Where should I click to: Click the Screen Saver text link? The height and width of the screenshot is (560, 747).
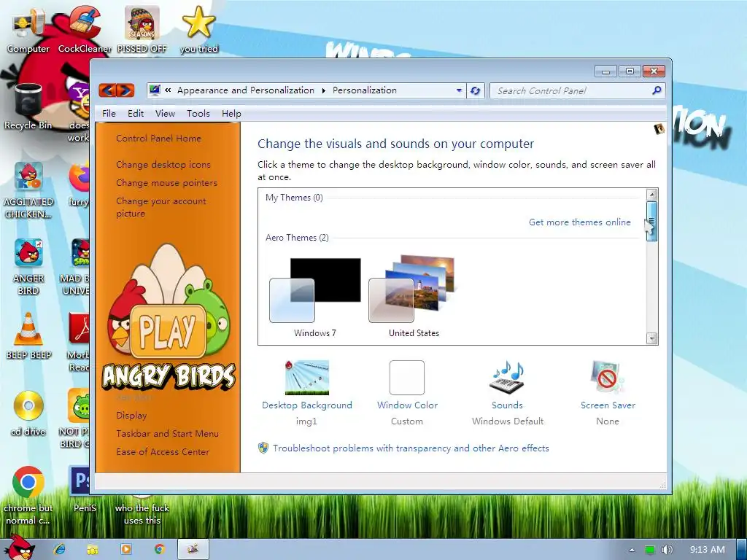pos(608,405)
